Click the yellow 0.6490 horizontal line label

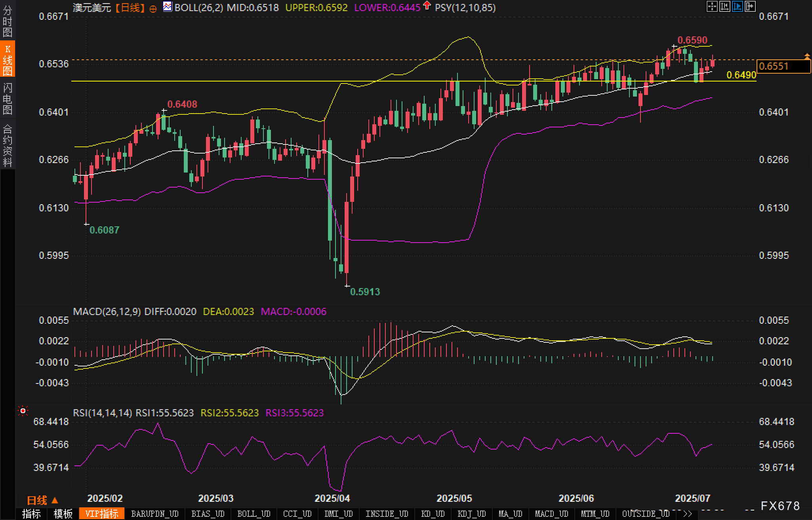741,75
